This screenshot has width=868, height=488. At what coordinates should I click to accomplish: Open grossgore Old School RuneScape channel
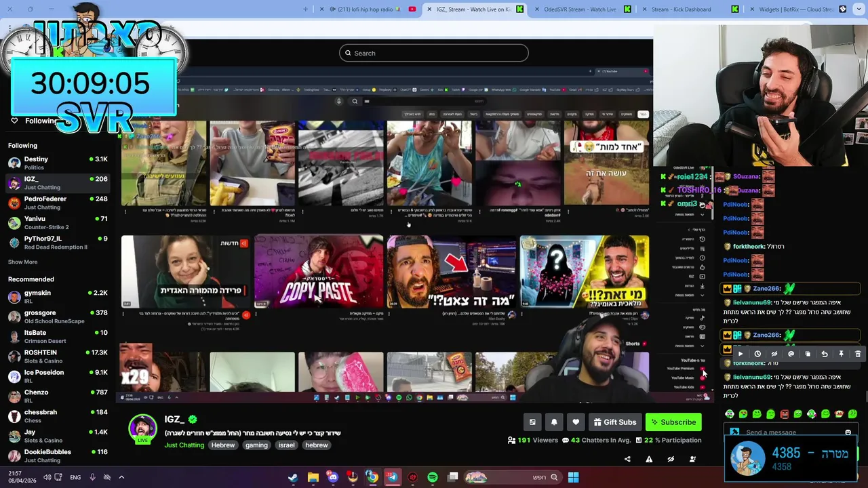coord(58,317)
